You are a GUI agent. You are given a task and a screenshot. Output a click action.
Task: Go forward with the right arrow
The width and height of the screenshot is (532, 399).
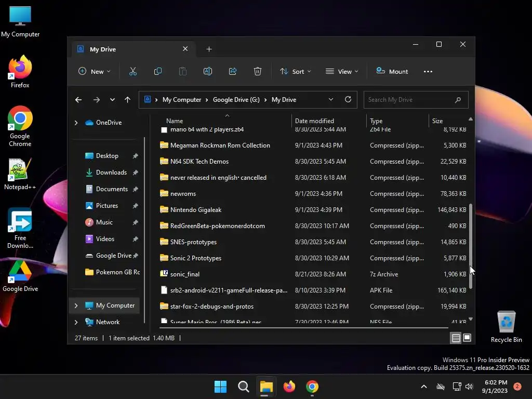point(96,100)
